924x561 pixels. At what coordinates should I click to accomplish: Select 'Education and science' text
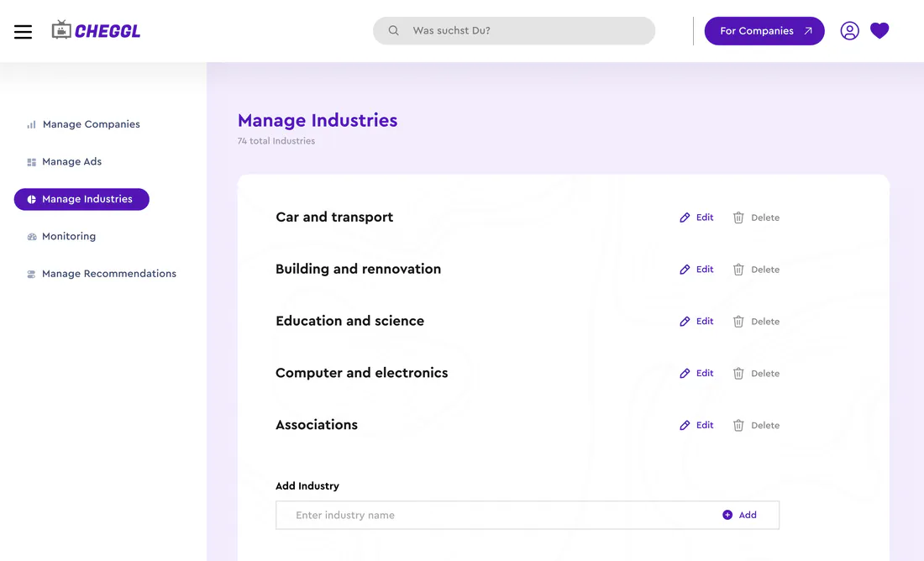point(350,321)
